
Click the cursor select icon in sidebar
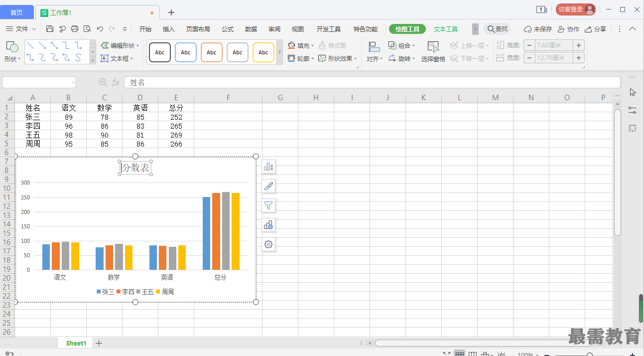[x=633, y=92]
